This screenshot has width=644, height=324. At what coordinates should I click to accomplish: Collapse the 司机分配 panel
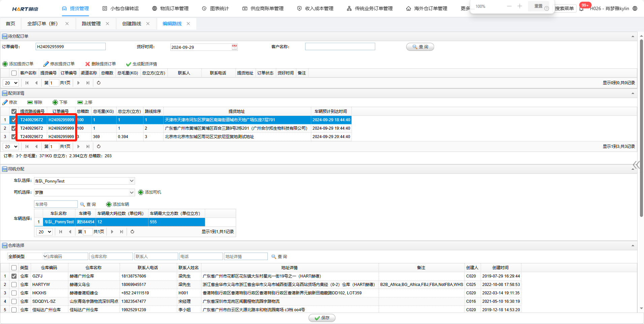633,169
